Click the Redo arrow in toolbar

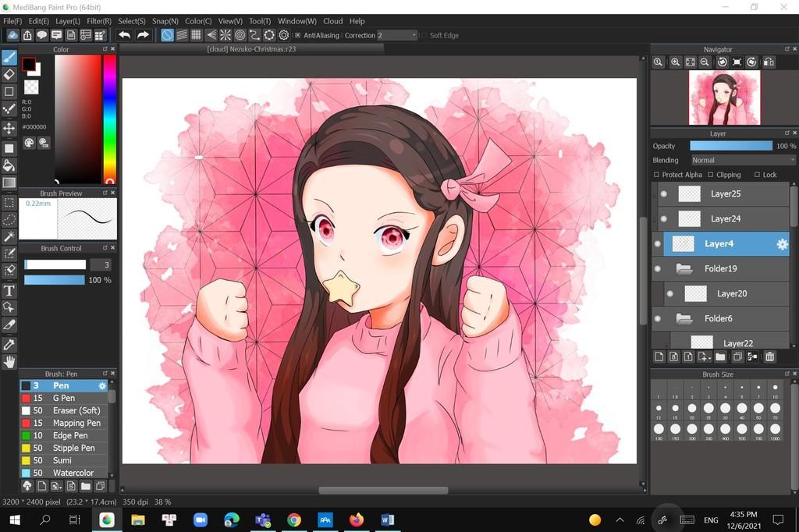pos(144,35)
